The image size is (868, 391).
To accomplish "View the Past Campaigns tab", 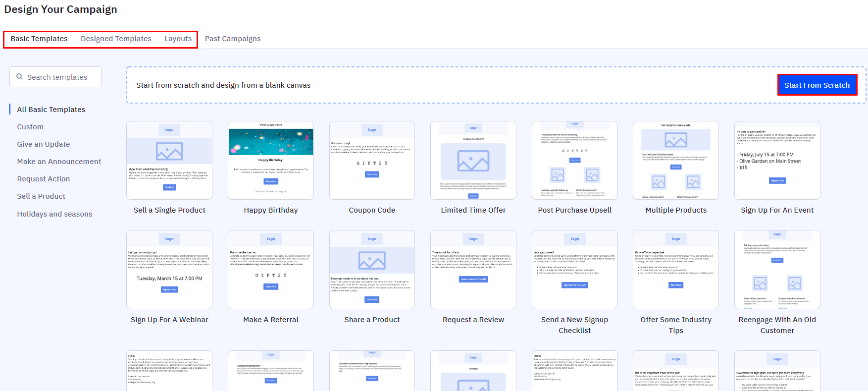I will (233, 39).
